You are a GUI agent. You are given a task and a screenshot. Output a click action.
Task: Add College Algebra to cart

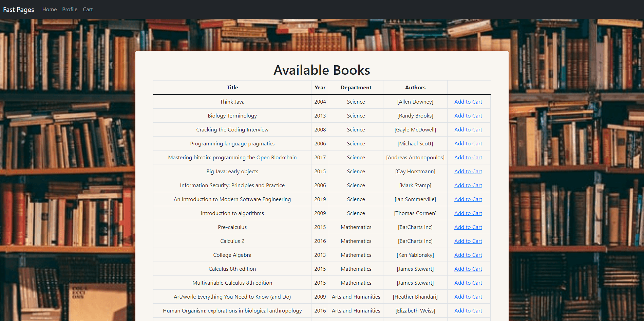[468, 255]
